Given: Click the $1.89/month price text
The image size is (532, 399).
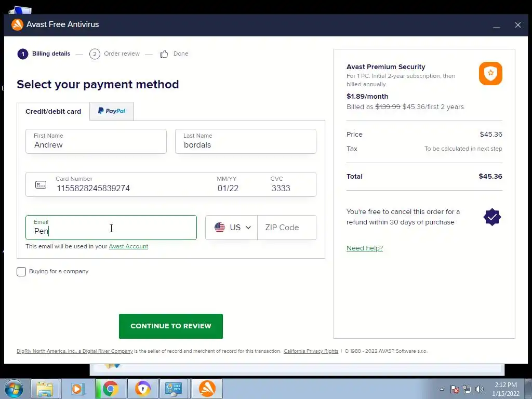Looking at the screenshot, I should pyautogui.click(x=367, y=96).
